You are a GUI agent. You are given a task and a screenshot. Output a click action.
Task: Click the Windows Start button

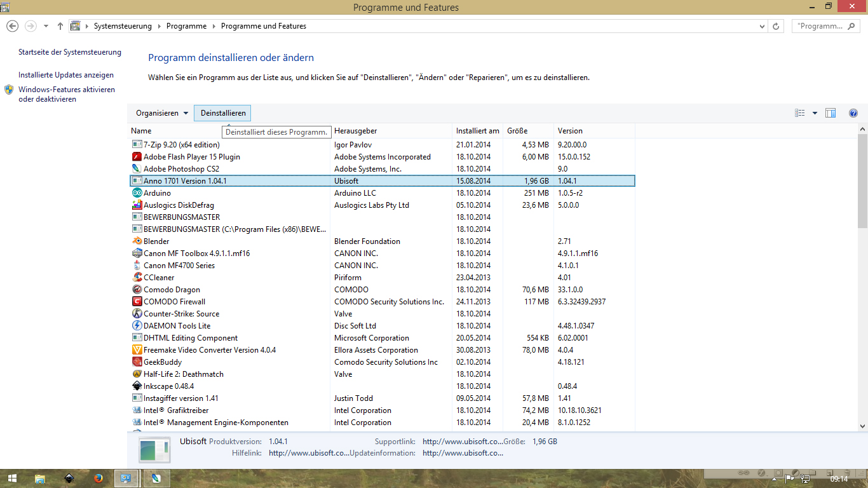pyautogui.click(x=12, y=478)
